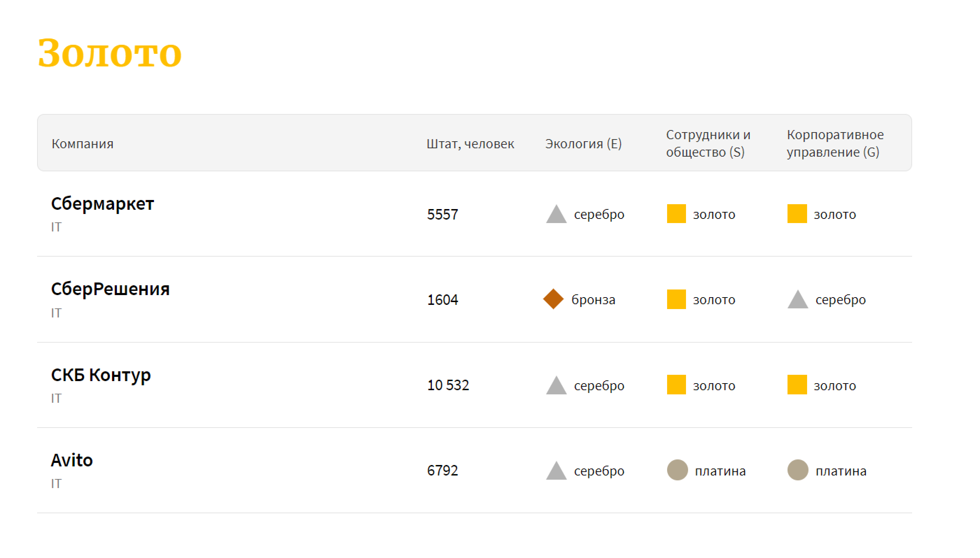Click the platinum circle in Avito's Сотрудники и общество column
This screenshot has height=558, width=980.
(x=677, y=470)
